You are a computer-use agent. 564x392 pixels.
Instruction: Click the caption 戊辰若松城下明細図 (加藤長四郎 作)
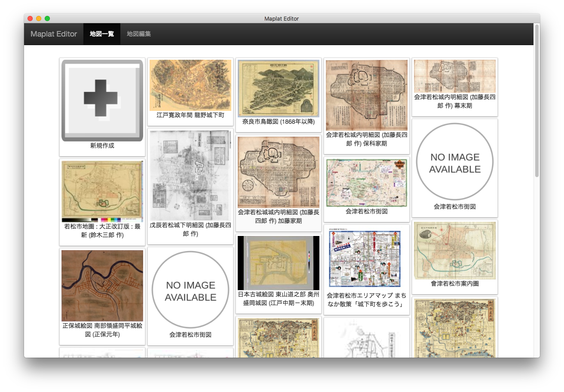(190, 229)
